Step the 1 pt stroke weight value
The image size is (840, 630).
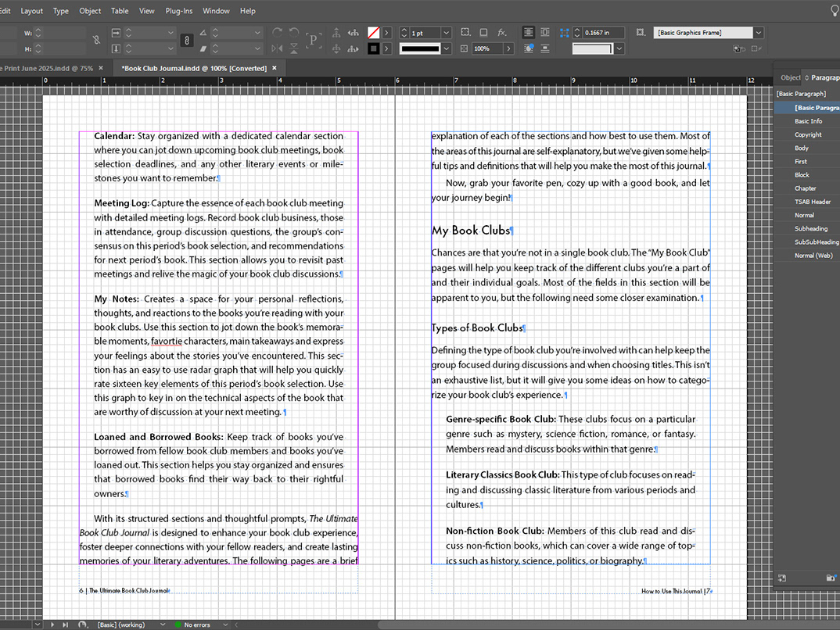(404, 33)
